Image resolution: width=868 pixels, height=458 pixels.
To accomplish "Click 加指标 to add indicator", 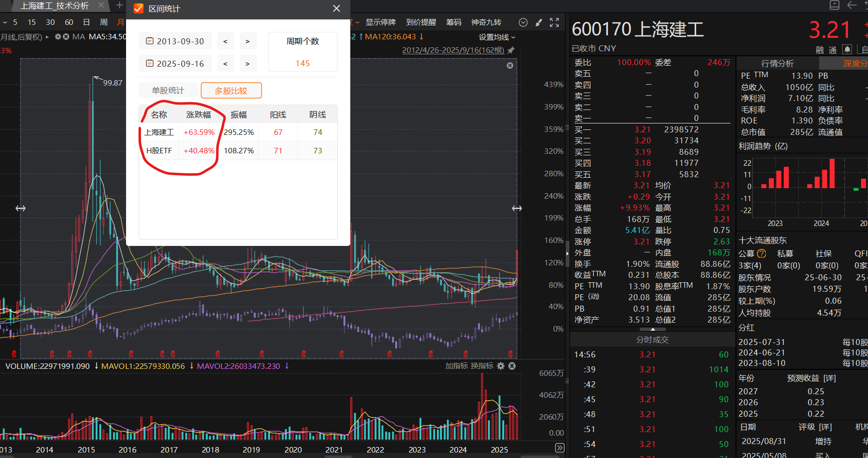I will pos(456,366).
